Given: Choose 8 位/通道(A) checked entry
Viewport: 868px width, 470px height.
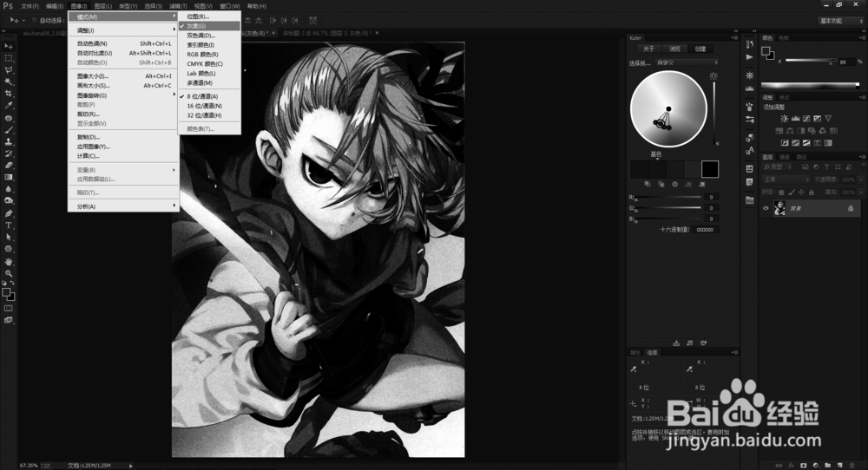Looking at the screenshot, I should point(209,96).
